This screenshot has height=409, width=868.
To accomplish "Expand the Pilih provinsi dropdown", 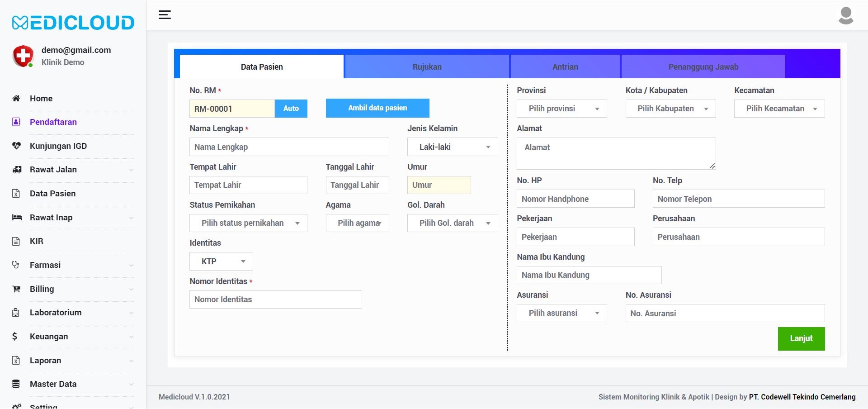I will 562,109.
